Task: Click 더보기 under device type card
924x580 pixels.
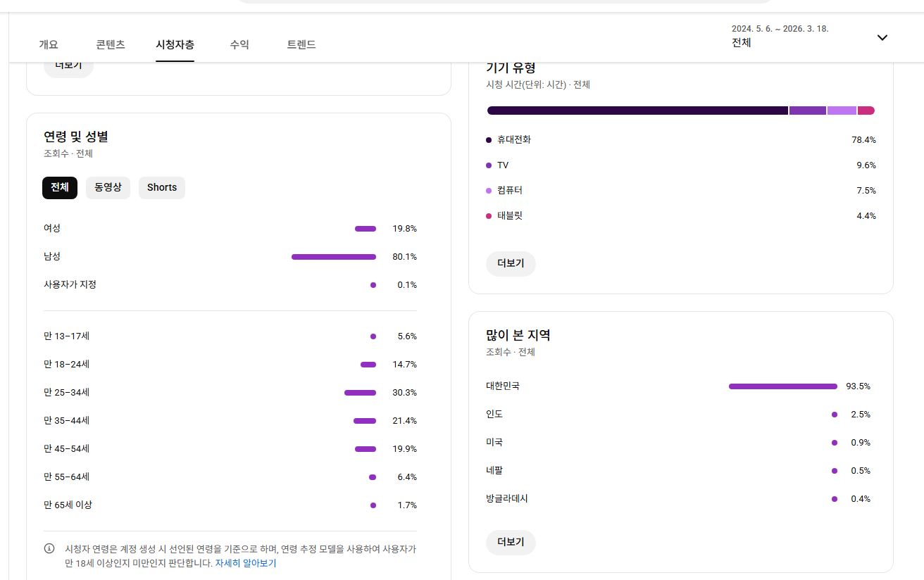Action: click(511, 263)
